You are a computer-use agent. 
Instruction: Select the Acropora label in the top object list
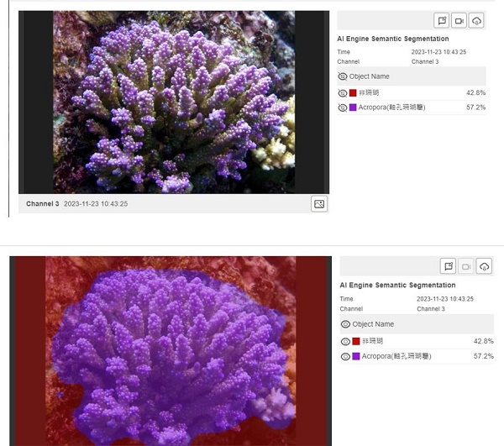point(395,108)
